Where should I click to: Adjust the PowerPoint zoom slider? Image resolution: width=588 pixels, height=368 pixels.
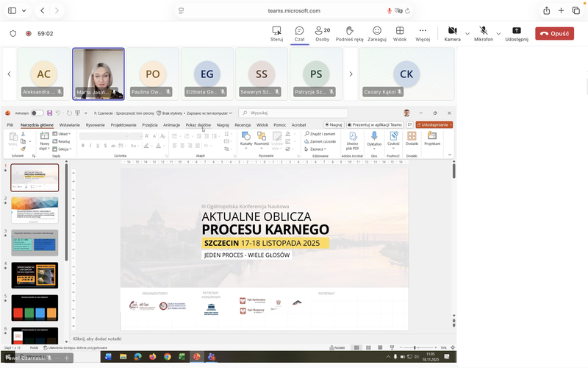415,347
